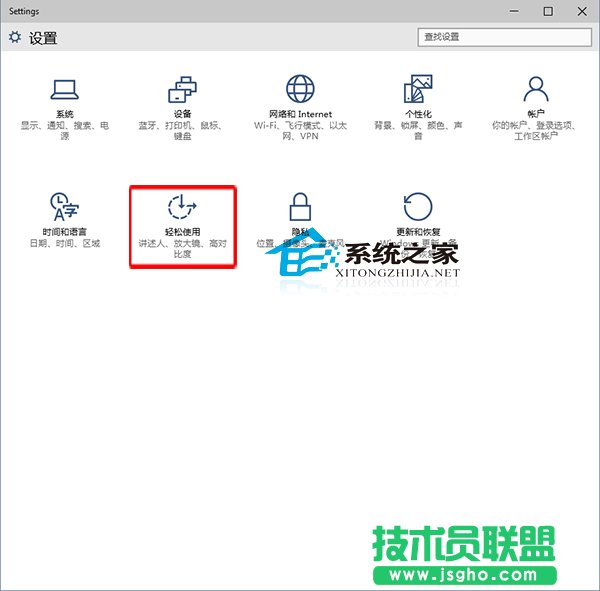Select the 更新和恢复 label
The image size is (600, 591).
(418, 232)
